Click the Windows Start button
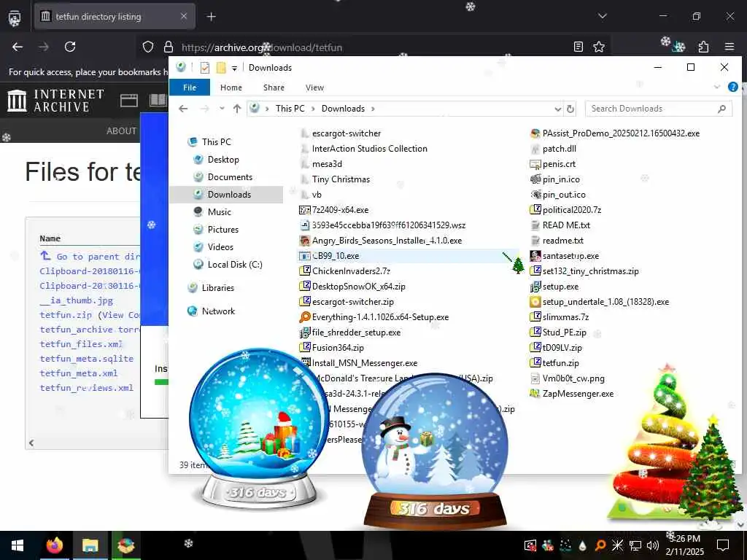 [x=18, y=545]
